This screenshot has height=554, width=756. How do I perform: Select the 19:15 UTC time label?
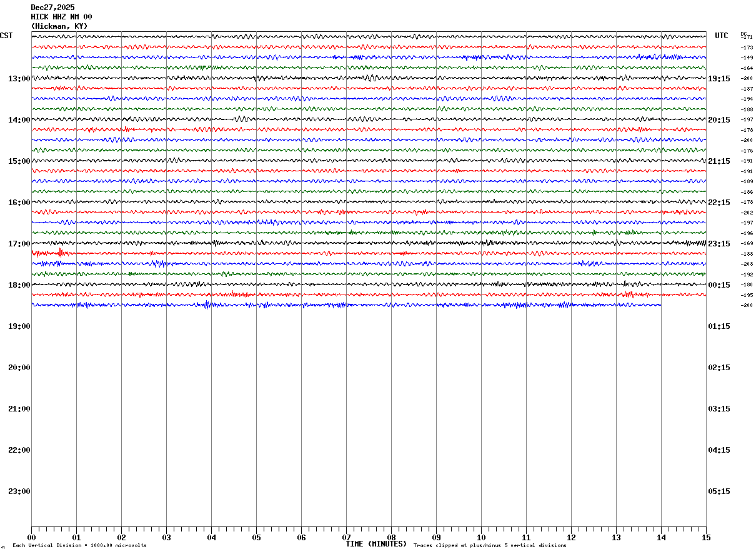tap(719, 79)
